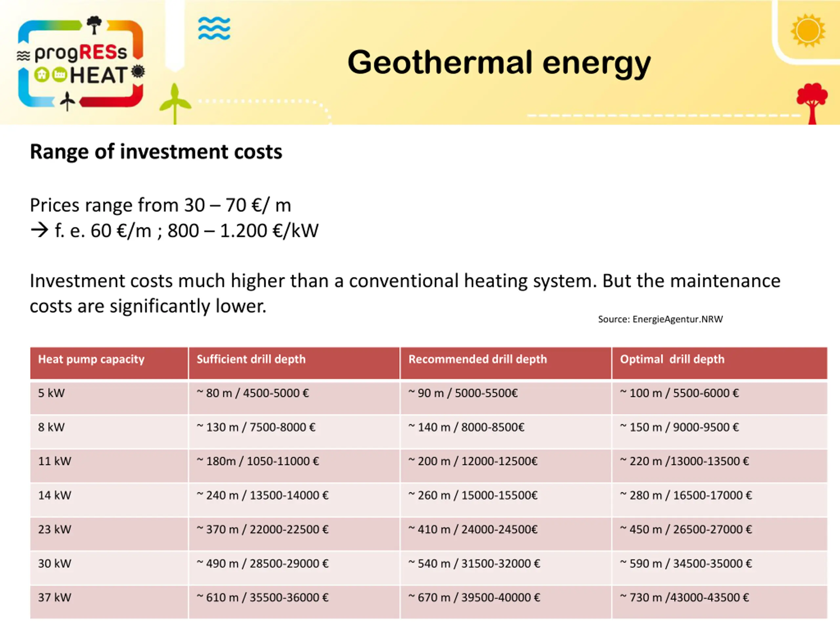
Task: Select the '23 kW' row label
Action: pos(55,529)
